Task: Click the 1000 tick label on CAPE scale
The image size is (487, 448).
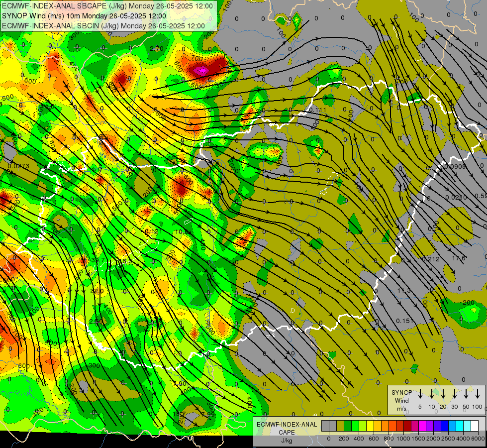Action: coord(403,439)
